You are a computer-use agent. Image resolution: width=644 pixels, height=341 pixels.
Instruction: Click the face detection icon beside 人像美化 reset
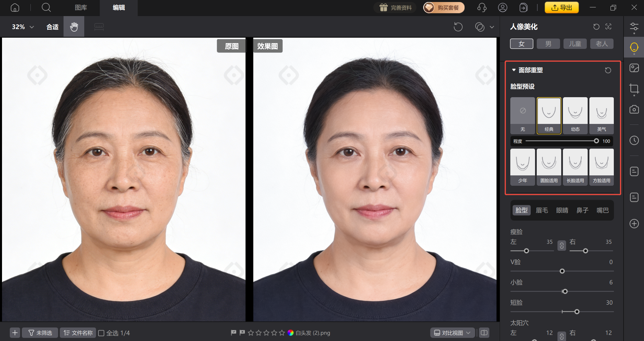609,26
